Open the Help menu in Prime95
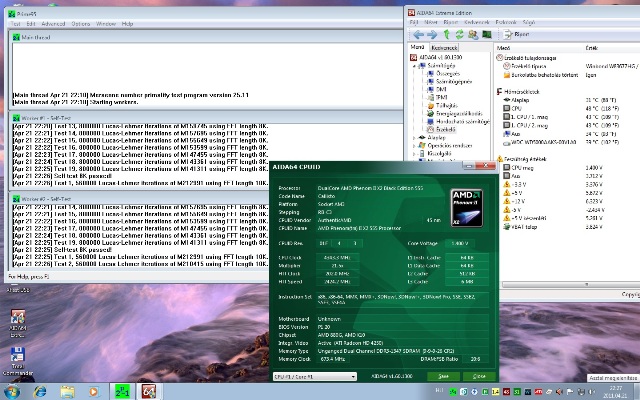The image size is (640, 400). (127, 24)
